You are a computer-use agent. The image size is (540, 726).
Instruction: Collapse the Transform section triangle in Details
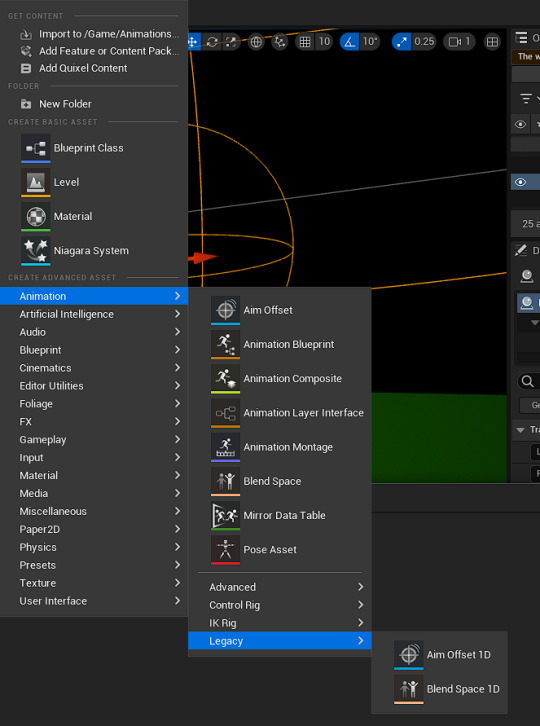tap(521, 431)
